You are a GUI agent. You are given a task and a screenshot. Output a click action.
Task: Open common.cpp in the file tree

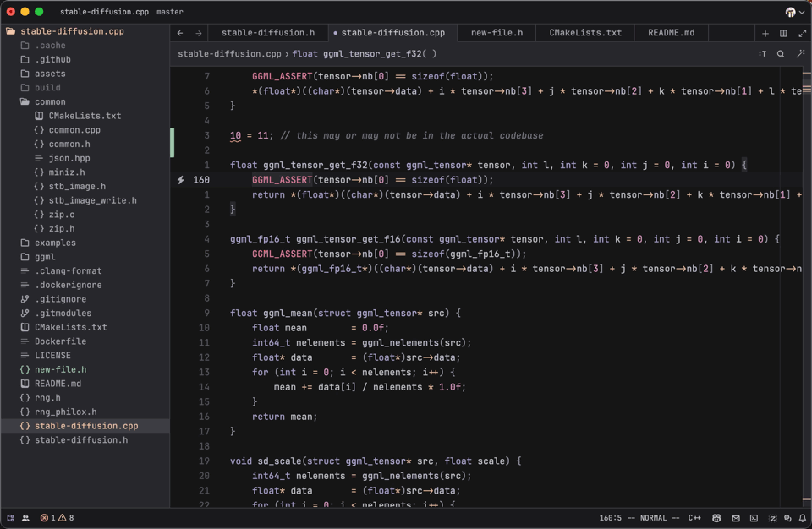(85, 130)
